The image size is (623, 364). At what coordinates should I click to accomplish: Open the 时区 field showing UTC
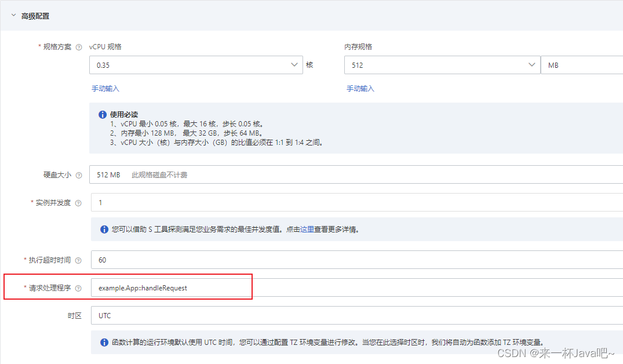tap(357, 315)
